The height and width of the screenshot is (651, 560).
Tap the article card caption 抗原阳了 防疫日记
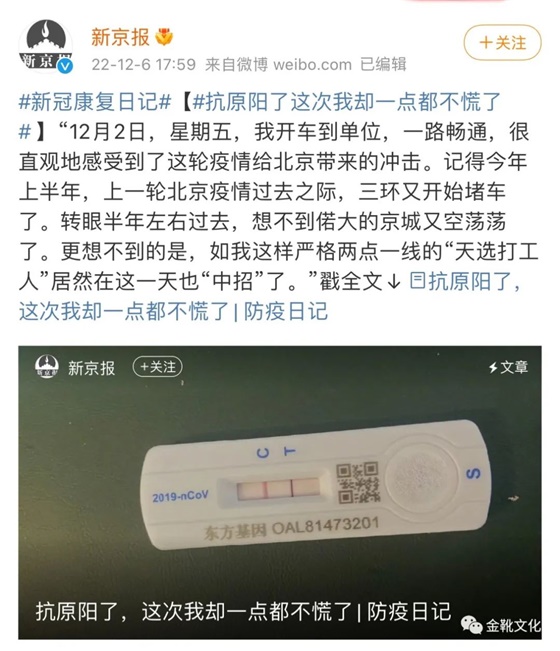[243, 612]
